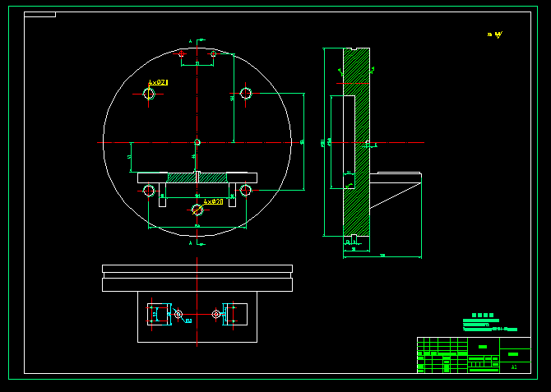Screen dimensions: 551x392
Task: Select the small center hole of the circular plate
Action: (x=197, y=142)
